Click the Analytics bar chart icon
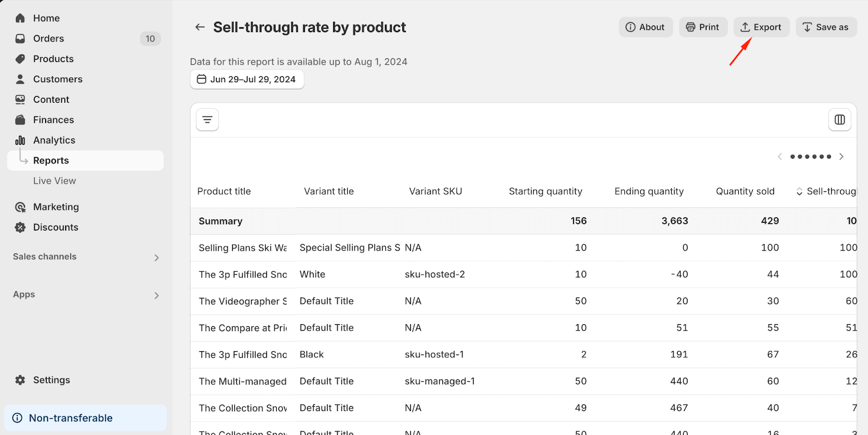868x435 pixels. (20, 140)
